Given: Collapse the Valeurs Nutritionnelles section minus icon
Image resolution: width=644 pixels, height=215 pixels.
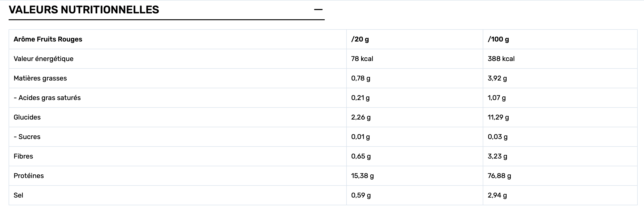Looking at the screenshot, I should [x=318, y=10].
